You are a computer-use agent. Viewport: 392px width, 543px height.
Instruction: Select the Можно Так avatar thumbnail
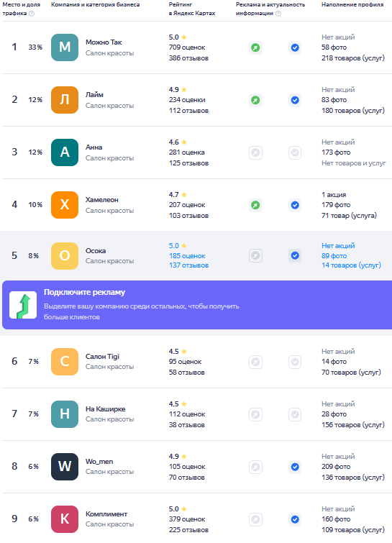tap(65, 47)
